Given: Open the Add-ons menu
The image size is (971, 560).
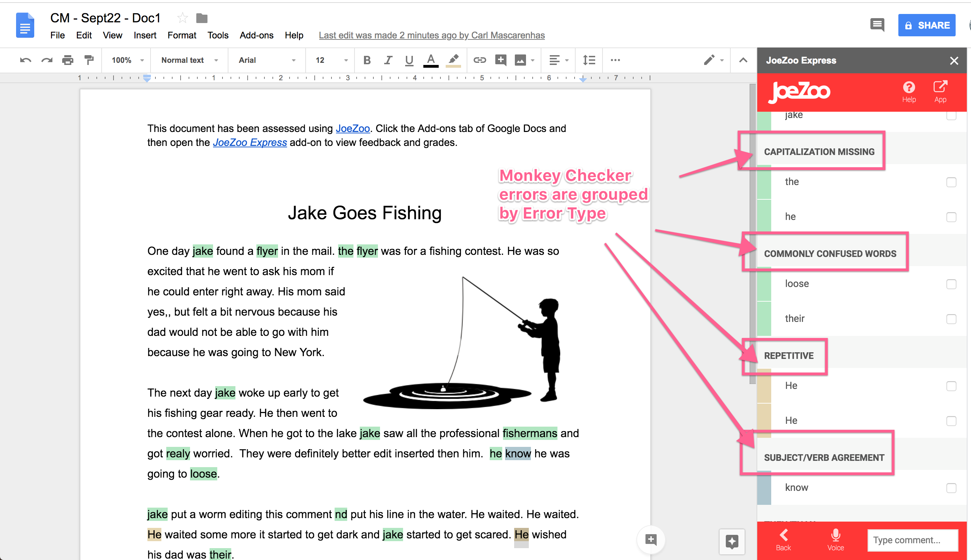Looking at the screenshot, I should coord(256,35).
